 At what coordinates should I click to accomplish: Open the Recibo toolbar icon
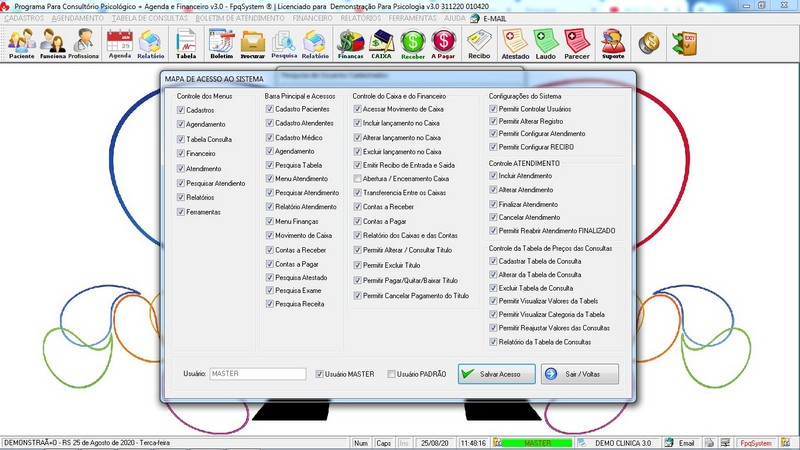click(x=481, y=42)
